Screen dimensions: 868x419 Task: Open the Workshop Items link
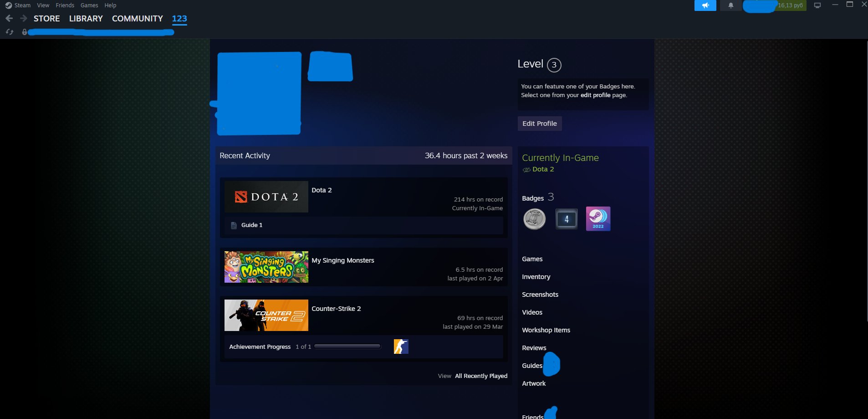(x=546, y=330)
